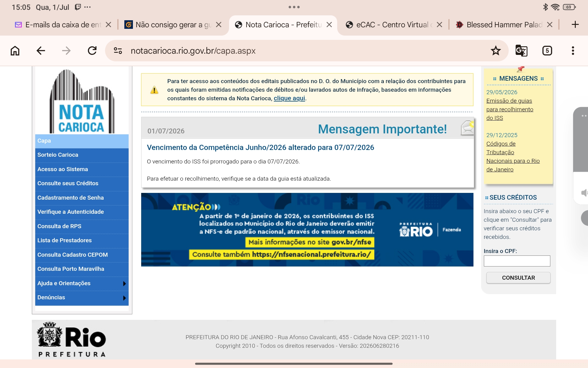This screenshot has height=368, width=588.
Task: Tap the three-dot handle at screen top
Action: 294,7
